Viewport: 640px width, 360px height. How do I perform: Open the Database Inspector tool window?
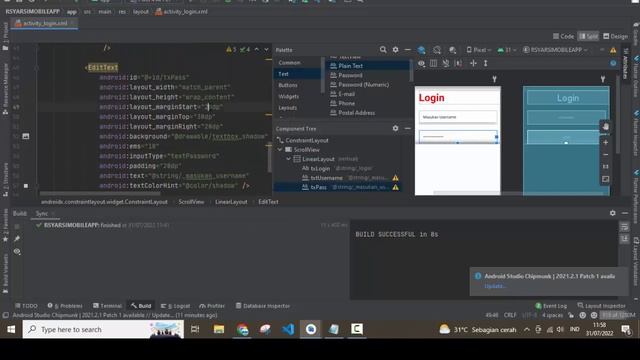[263, 306]
